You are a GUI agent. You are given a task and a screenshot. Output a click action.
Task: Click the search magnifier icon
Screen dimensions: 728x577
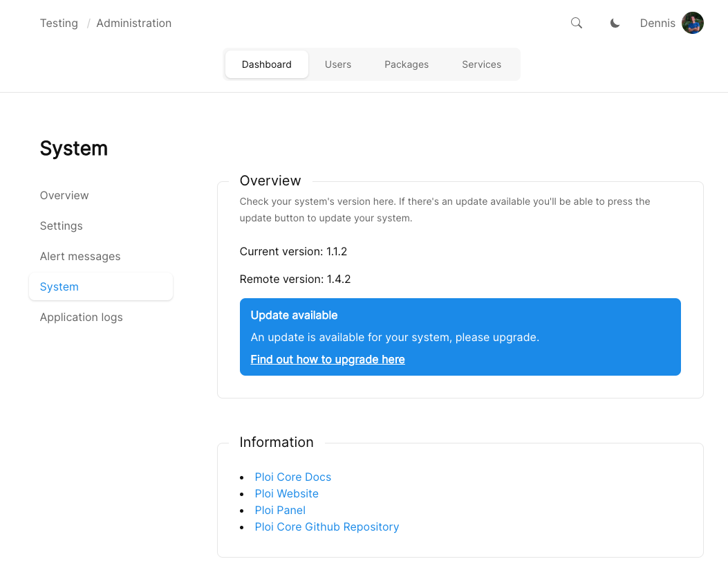click(576, 23)
